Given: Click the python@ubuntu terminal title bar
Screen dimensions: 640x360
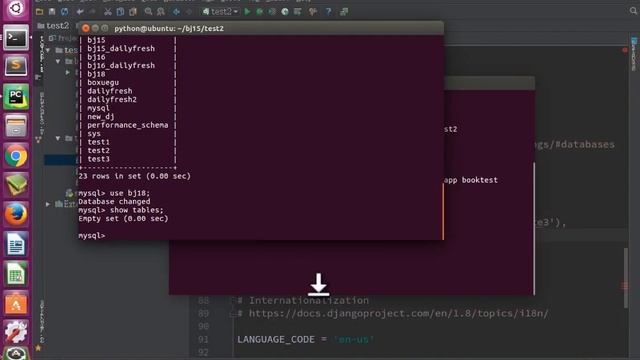Looking at the screenshot, I should [x=261, y=28].
